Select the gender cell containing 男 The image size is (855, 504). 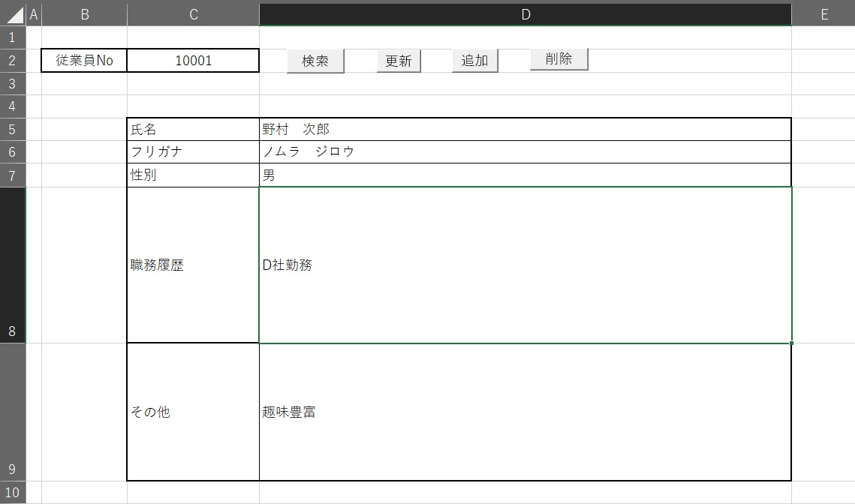click(x=525, y=175)
